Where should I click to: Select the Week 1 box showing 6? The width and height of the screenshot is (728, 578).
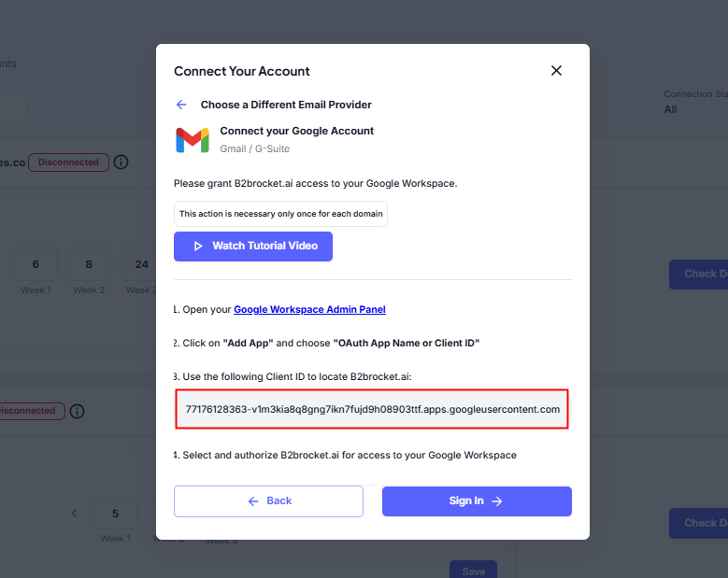tap(36, 264)
